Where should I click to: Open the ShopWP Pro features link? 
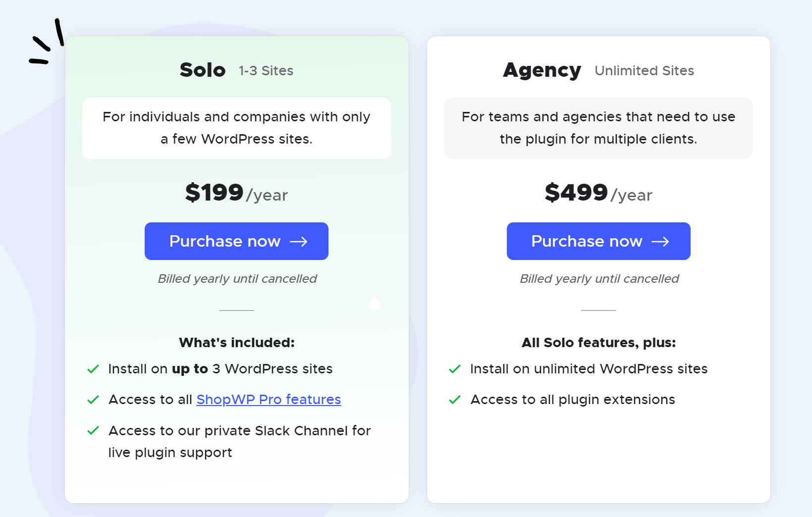269,400
